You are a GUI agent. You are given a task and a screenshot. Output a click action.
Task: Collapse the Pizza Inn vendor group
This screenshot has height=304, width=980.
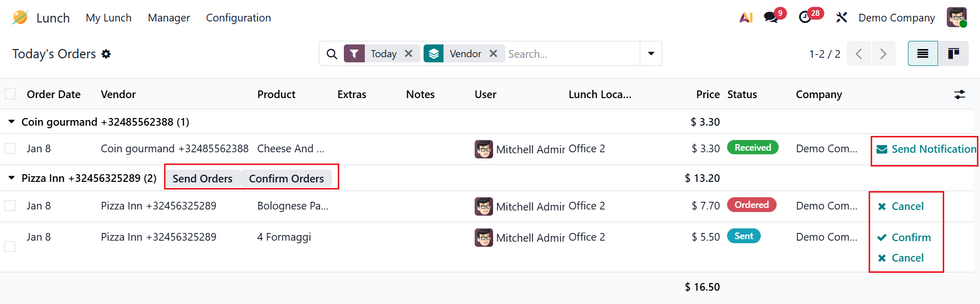click(x=11, y=178)
